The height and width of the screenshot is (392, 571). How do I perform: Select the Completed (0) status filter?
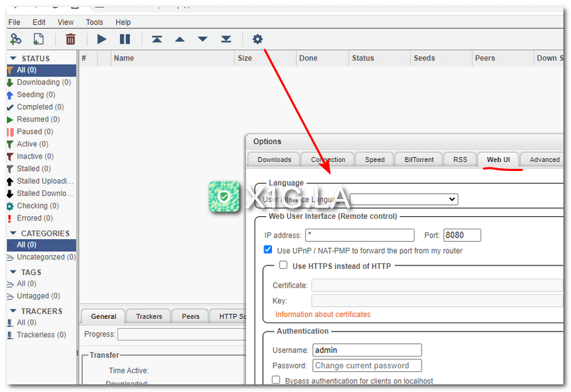tap(41, 107)
